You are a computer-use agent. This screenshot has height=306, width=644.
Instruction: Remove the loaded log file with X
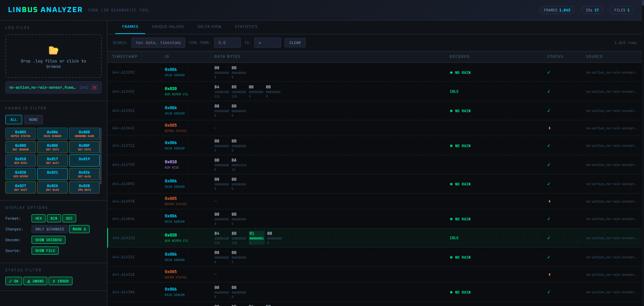[x=95, y=87]
